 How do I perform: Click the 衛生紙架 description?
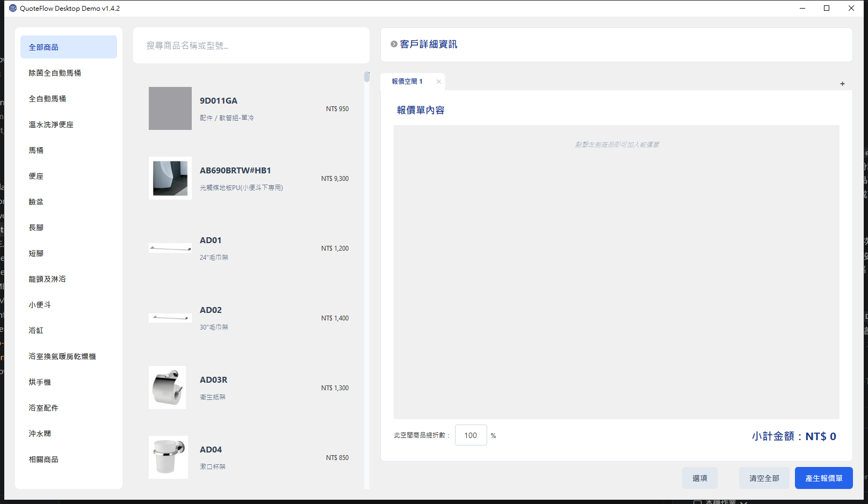[x=213, y=397]
